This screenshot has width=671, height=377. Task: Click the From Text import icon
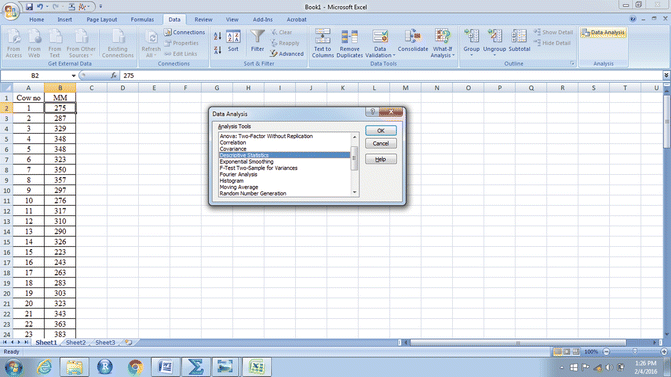[x=55, y=43]
